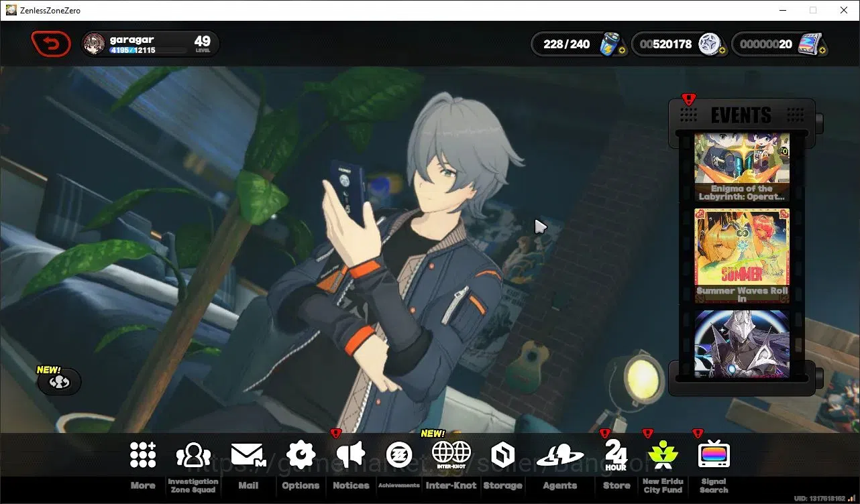Click the NEW! wallpaper switch icon
The width and height of the screenshot is (860, 504).
click(60, 382)
